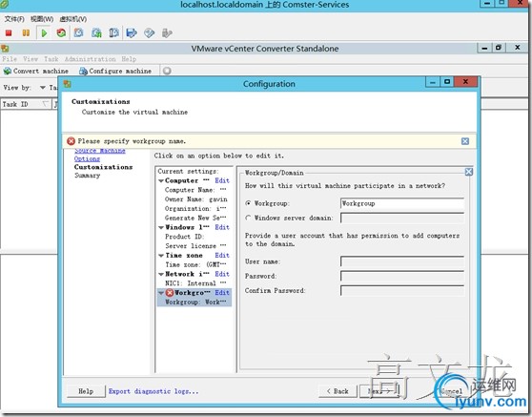
Task: Click the blue floppy device icon
Action: [x=132, y=33]
